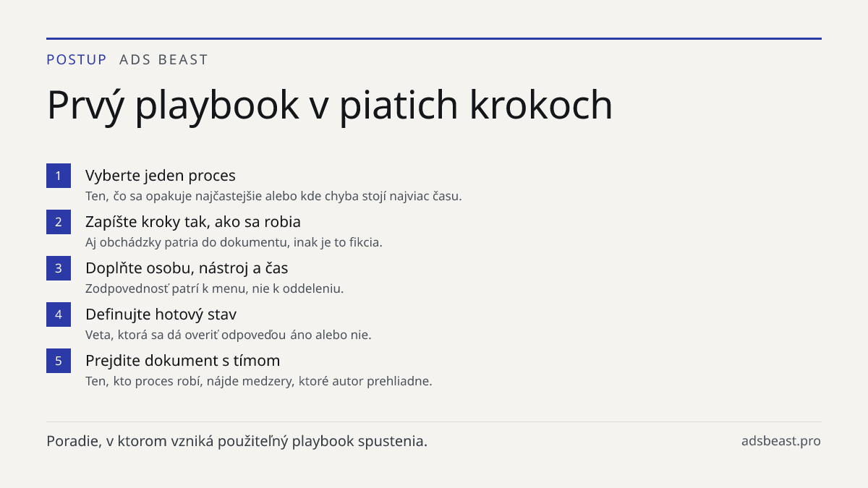Select heading 'Vyberte jeden proces'

(161, 176)
